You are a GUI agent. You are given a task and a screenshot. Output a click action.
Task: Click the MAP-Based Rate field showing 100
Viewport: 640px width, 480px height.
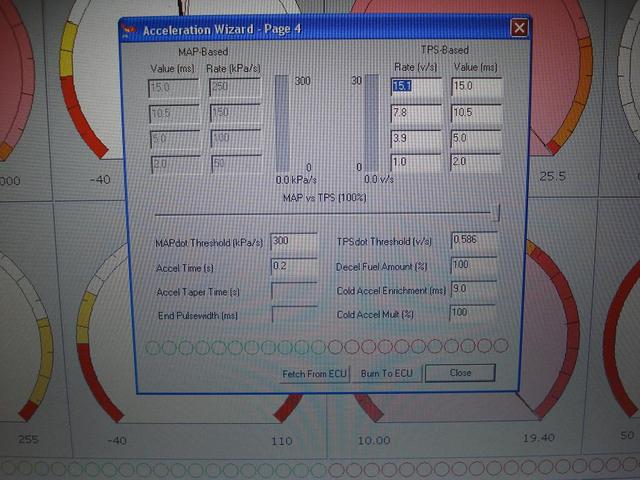point(236,138)
